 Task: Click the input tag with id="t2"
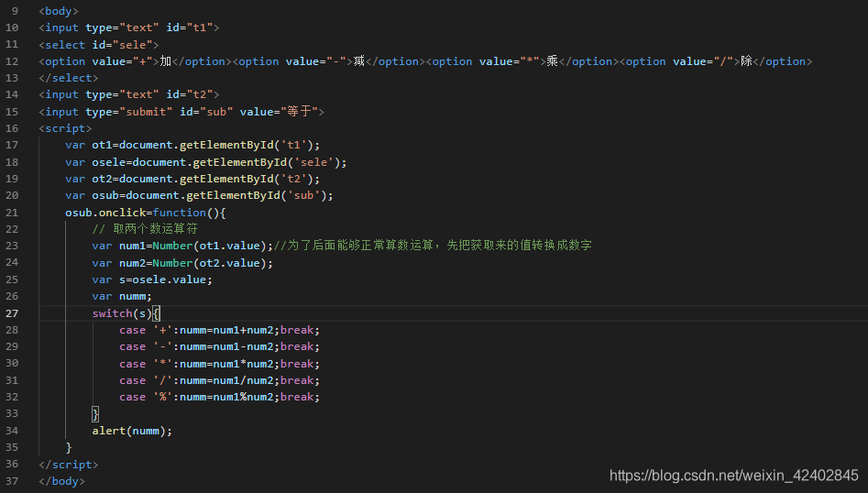click(x=129, y=94)
